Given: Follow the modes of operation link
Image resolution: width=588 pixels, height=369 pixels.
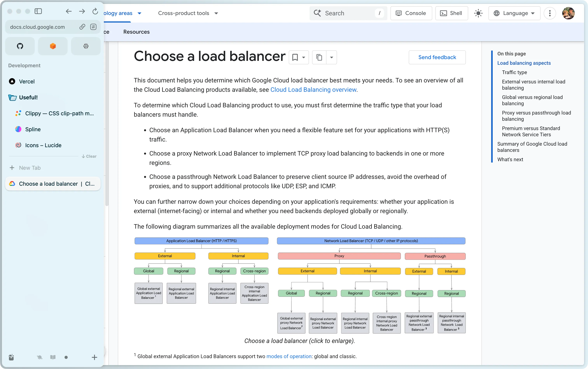Looking at the screenshot, I should (x=289, y=356).
